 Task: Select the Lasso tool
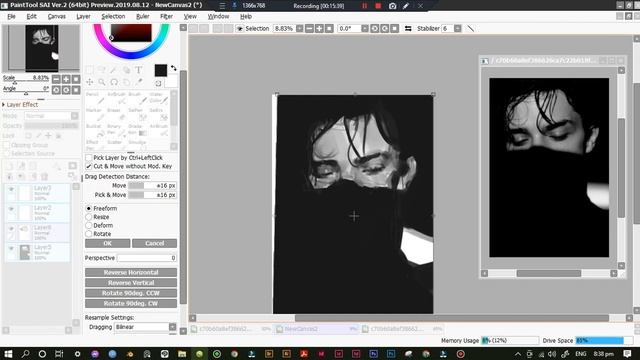click(102, 70)
